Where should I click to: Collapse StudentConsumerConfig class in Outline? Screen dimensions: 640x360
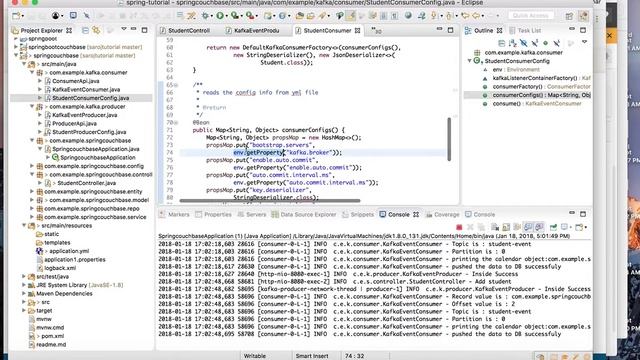click(x=469, y=61)
